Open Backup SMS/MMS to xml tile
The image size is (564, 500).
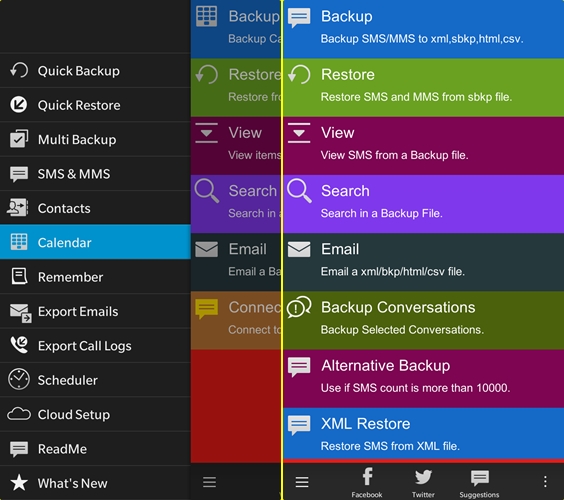pos(423,29)
